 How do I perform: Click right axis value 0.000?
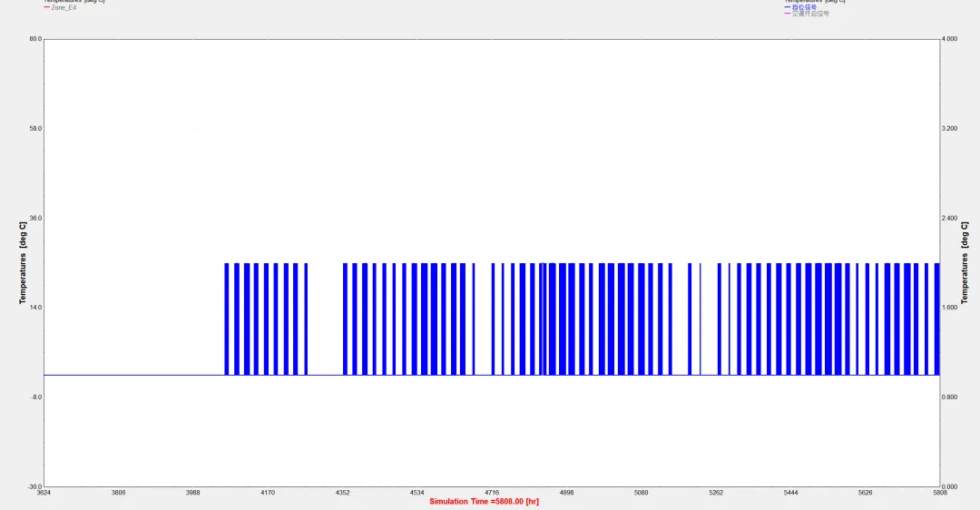tap(949, 486)
